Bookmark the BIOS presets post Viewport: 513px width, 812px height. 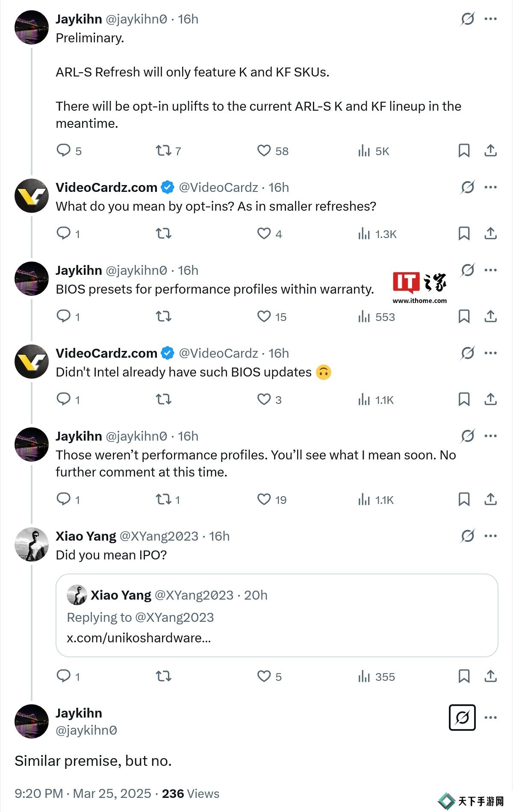pos(464,316)
